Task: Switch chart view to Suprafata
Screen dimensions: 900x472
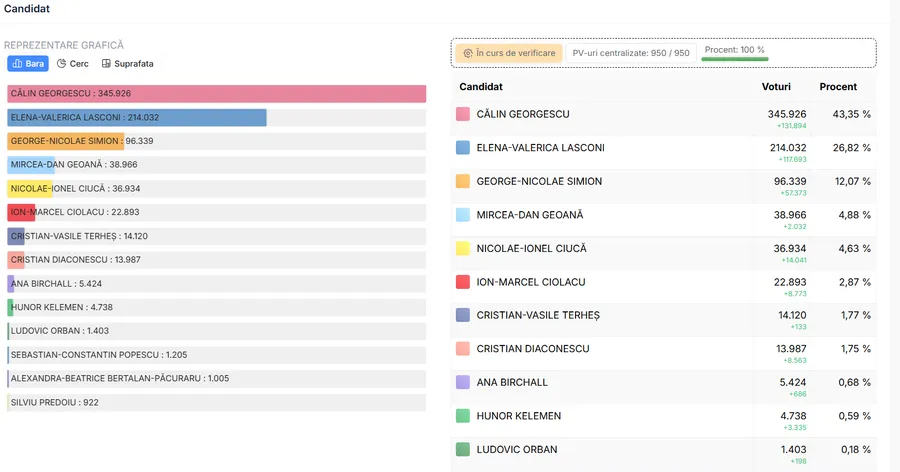Action: [127, 64]
